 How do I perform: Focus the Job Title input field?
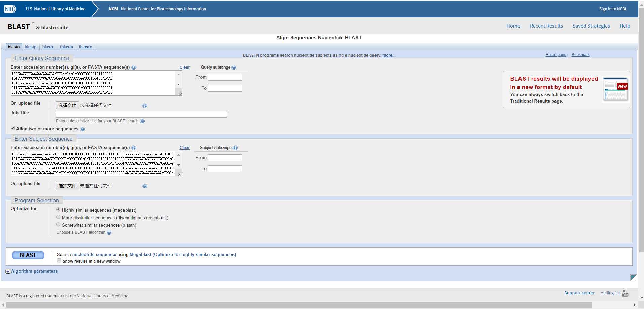141,114
